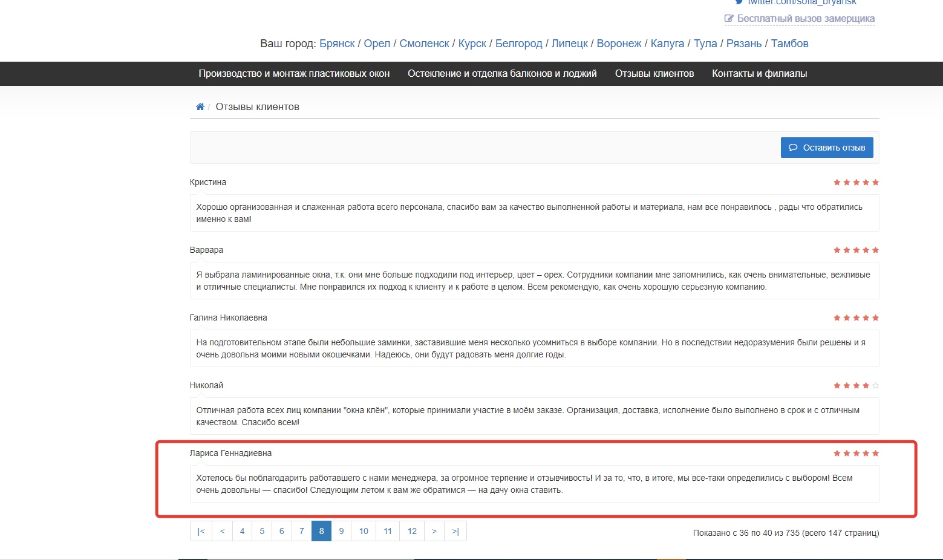Click reviewer name Лариса Геннадиевна
The image size is (943, 560).
coord(230,453)
